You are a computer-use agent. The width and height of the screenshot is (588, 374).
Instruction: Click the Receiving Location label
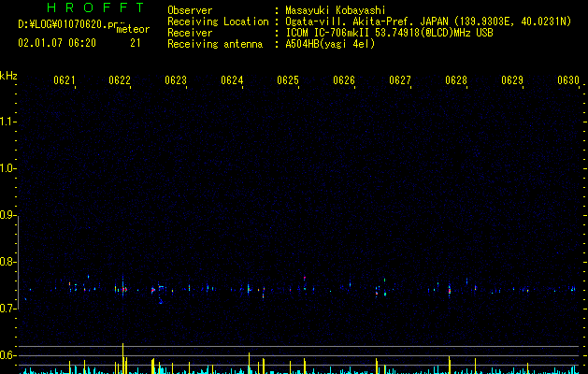click(x=218, y=22)
